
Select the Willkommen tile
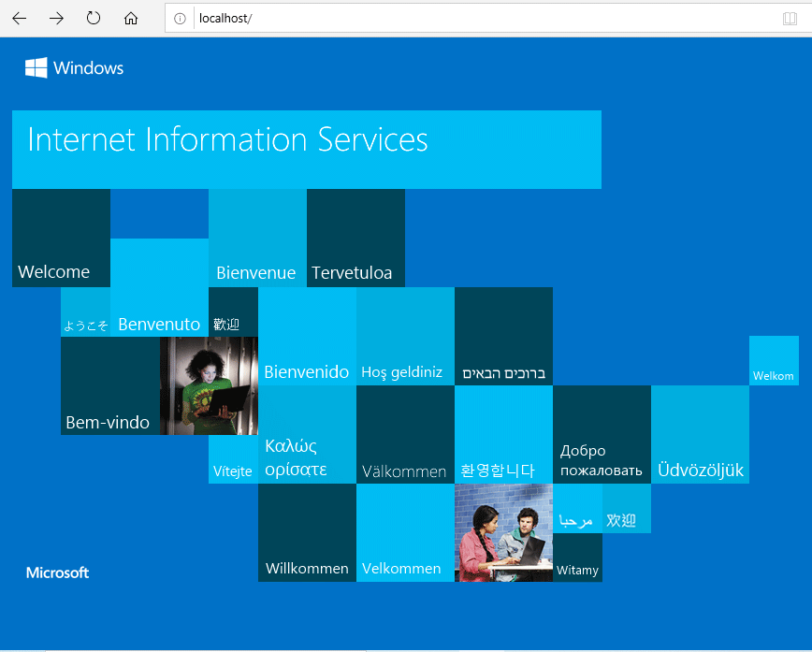coord(307,533)
